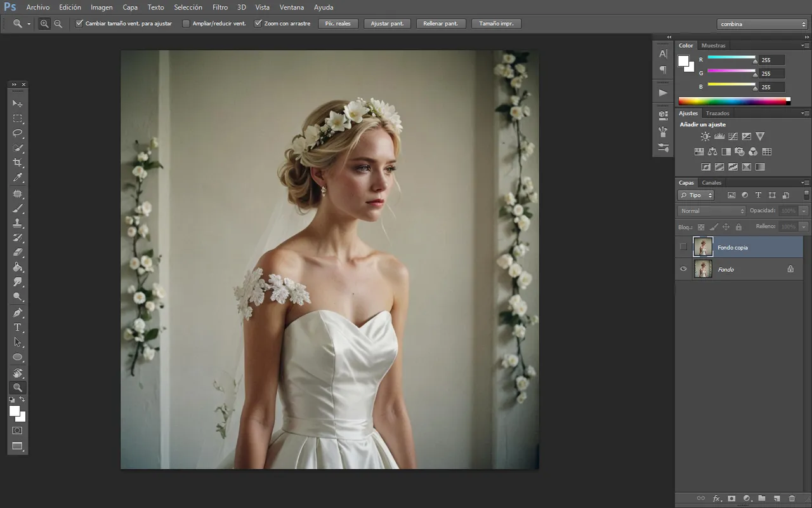This screenshot has height=508, width=812.
Task: Toggle 'Zoom con arrastre' checkbox
Action: point(258,23)
